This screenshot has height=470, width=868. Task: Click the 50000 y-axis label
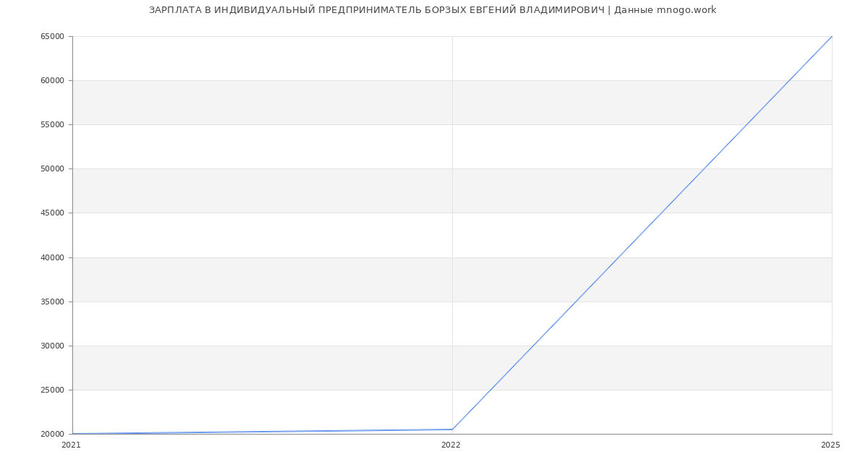52,169
